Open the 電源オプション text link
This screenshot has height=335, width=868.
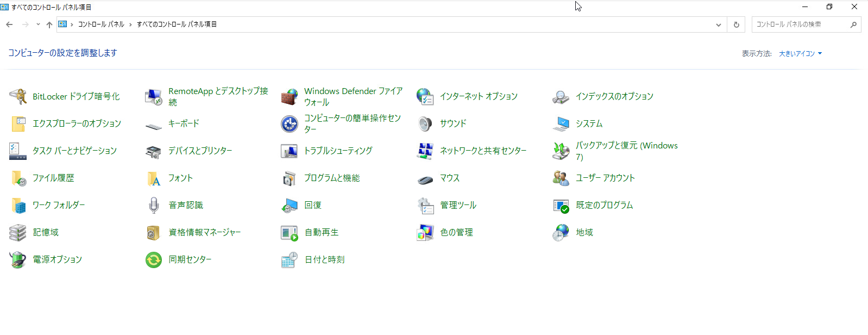point(57,259)
